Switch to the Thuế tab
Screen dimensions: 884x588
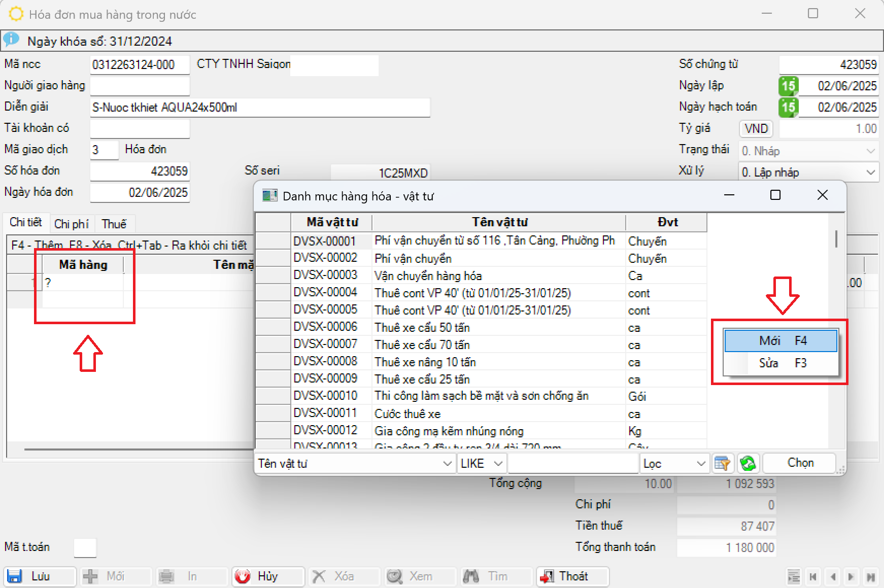(x=114, y=224)
